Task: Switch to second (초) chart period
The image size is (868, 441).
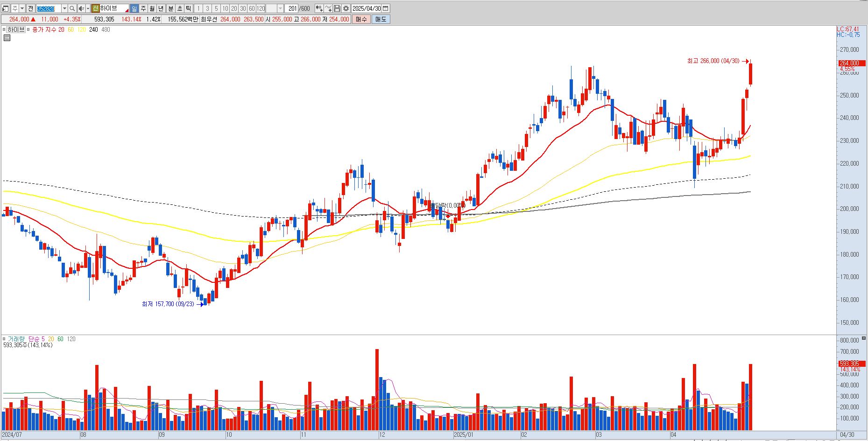Action: 179,8
